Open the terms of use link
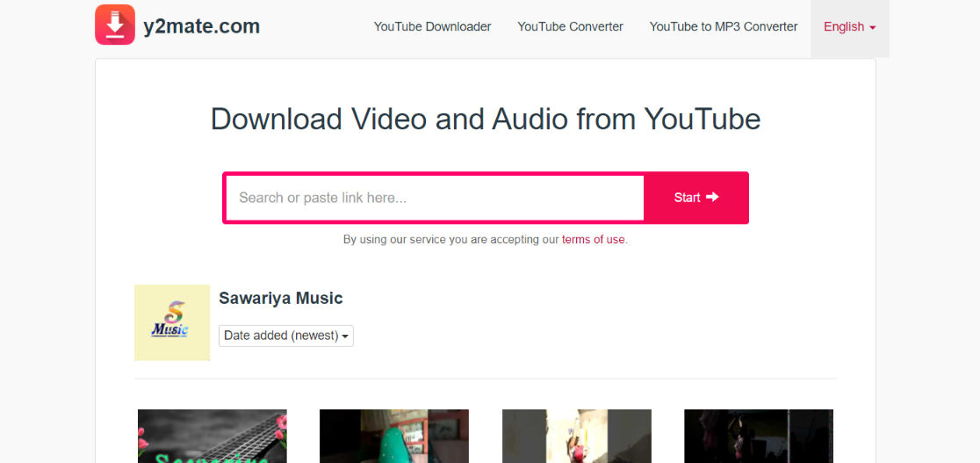 click(x=593, y=240)
